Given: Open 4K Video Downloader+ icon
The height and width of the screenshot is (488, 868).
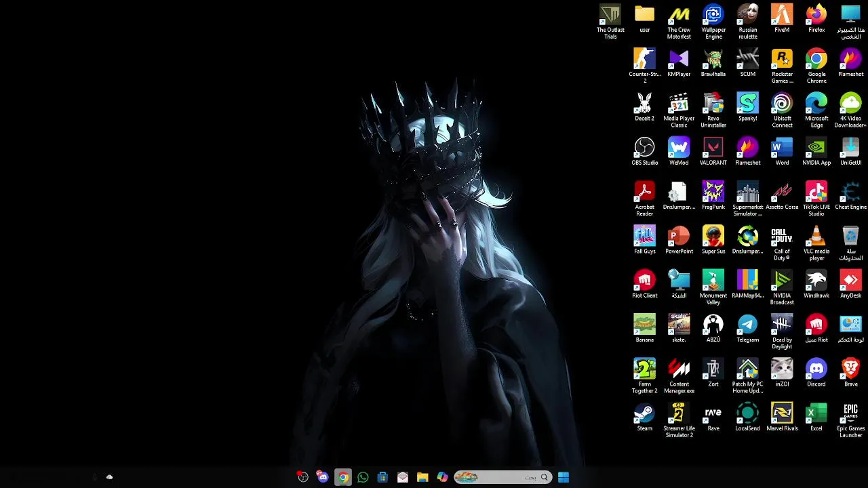Looking at the screenshot, I should click(x=850, y=110).
